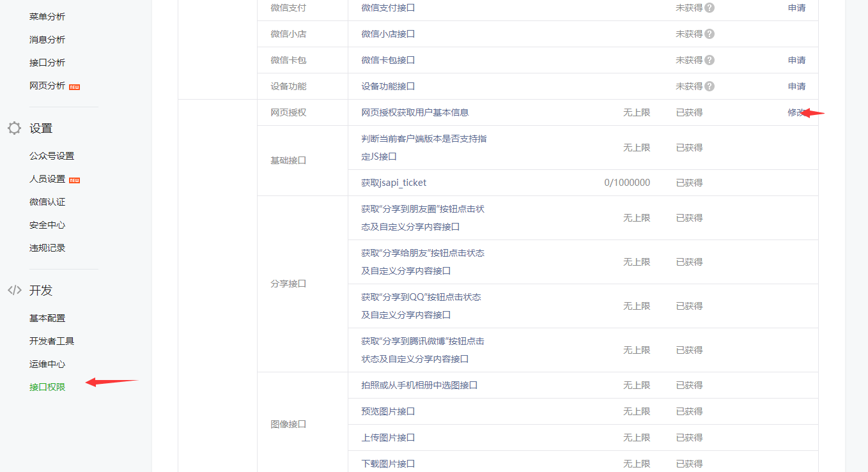Open 公众号设置 settings page
This screenshot has width=868, height=472.
coord(52,156)
